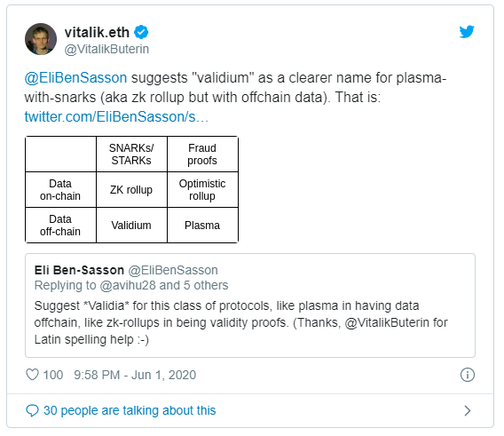Click the Validium cell in the table

[x=131, y=226]
